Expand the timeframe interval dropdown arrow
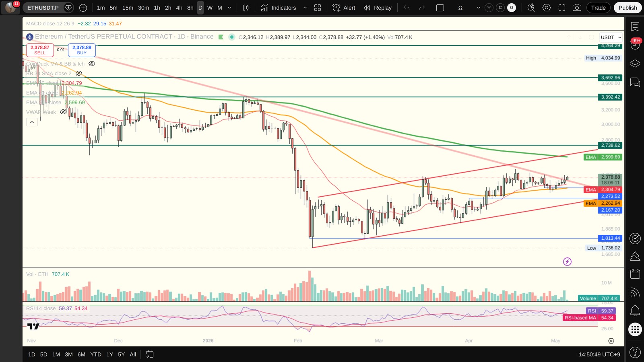The width and height of the screenshot is (644, 362). 229,8
